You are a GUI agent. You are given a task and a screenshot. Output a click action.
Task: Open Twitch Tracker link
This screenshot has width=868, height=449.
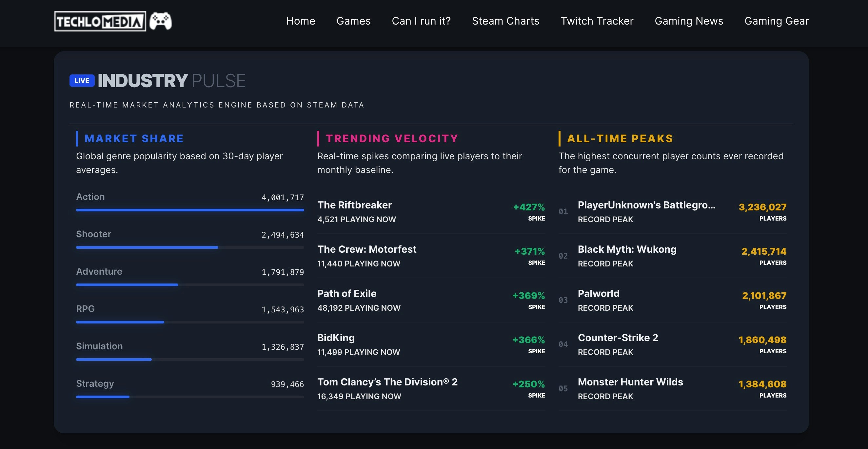pos(597,21)
